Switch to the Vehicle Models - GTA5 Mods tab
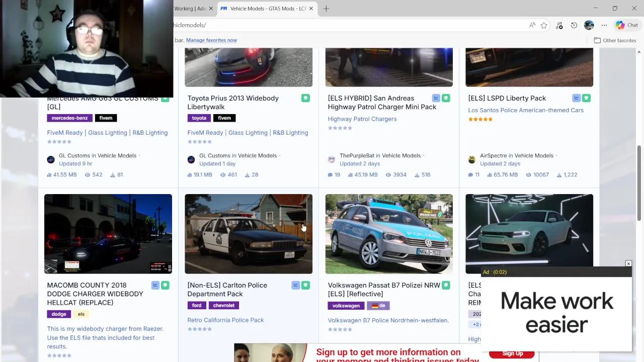644x362 pixels. (268, 9)
